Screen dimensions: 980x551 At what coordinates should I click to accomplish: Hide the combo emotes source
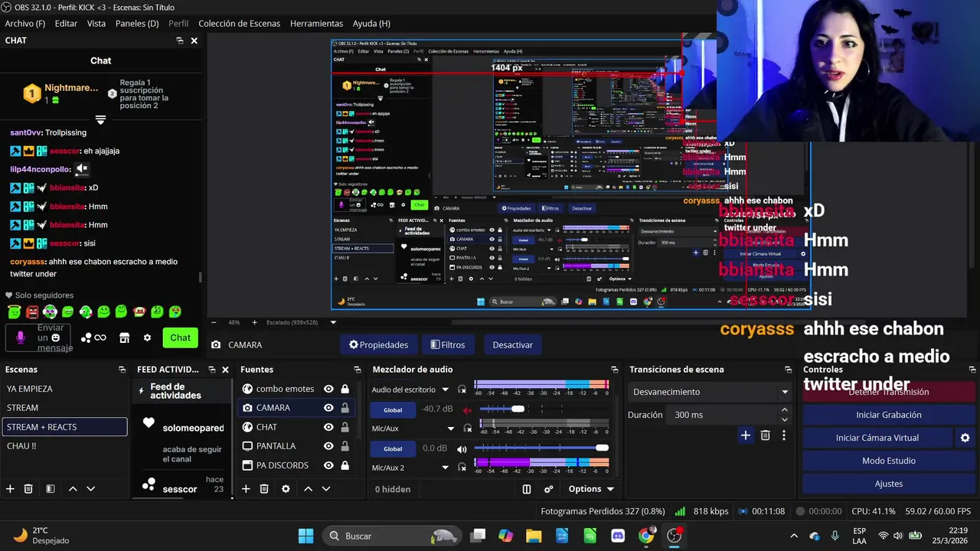[328, 389]
